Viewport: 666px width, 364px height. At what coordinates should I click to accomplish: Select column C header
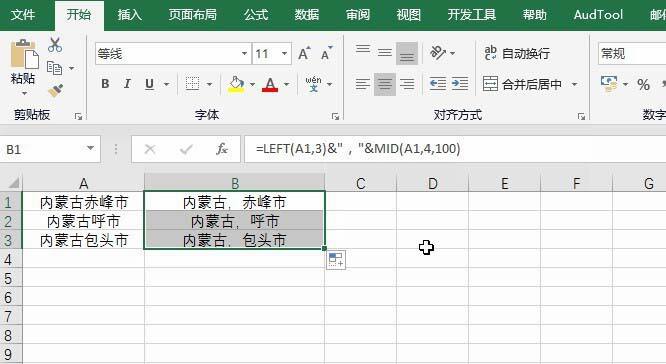point(361,183)
